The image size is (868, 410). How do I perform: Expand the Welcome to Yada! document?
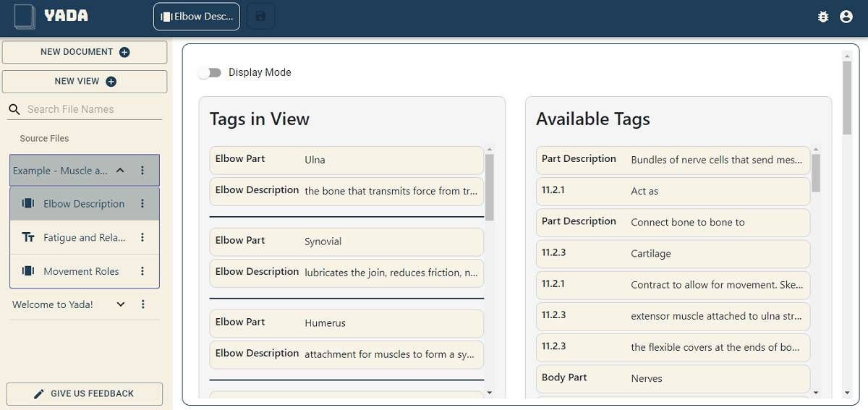(120, 304)
